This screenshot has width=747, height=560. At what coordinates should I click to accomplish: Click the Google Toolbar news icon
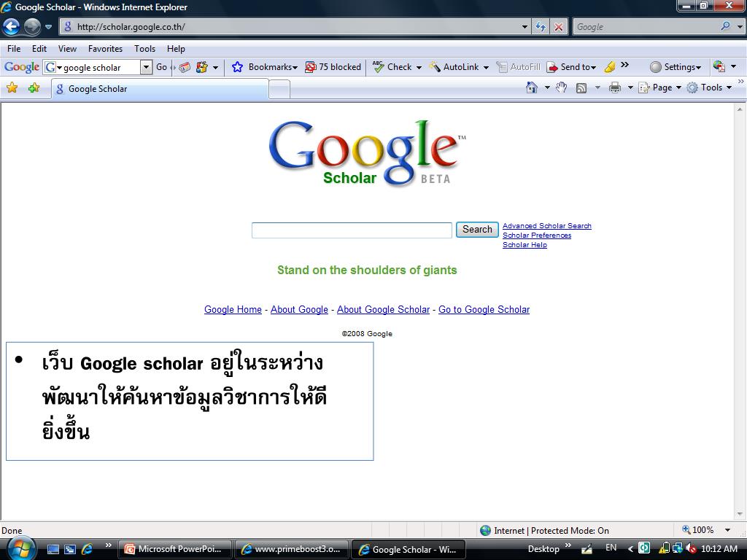(x=185, y=68)
